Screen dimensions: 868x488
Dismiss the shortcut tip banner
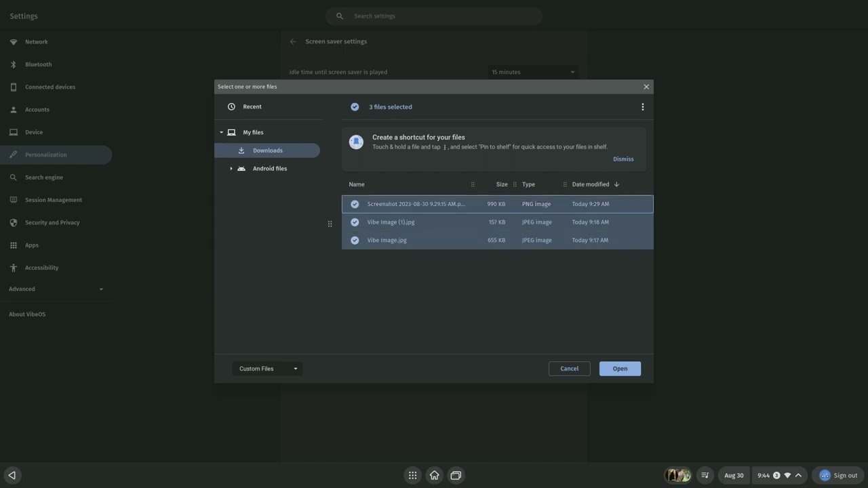(x=623, y=159)
